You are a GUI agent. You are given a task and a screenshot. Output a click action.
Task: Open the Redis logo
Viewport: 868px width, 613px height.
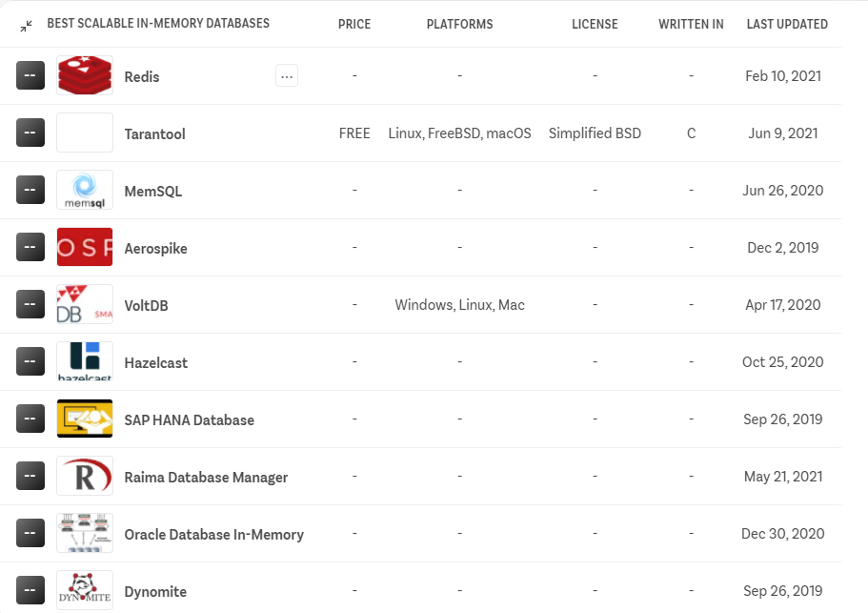coord(85,75)
